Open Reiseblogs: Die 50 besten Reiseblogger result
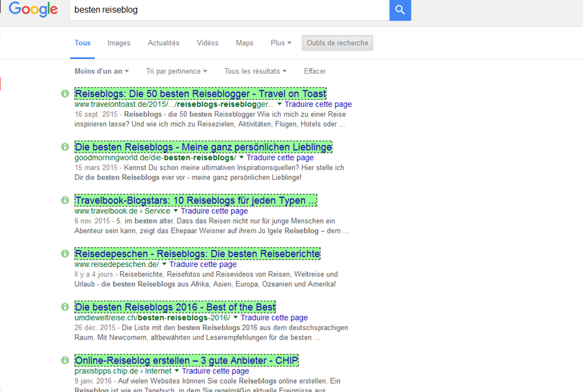Screen dimensions: 583x392 tap(201, 94)
